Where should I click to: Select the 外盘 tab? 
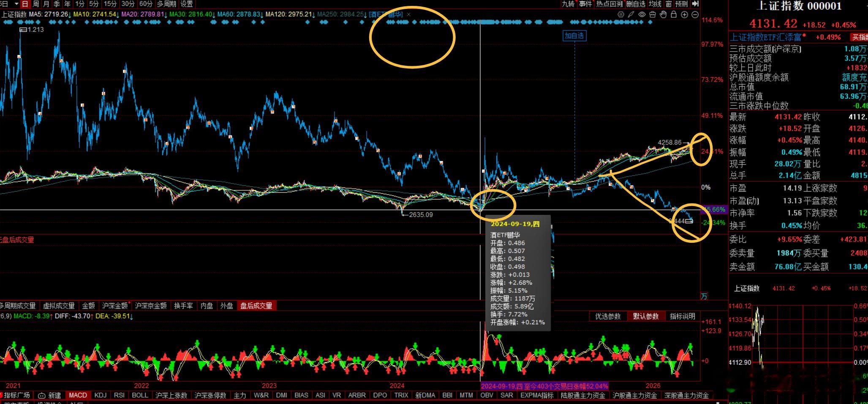tap(226, 306)
